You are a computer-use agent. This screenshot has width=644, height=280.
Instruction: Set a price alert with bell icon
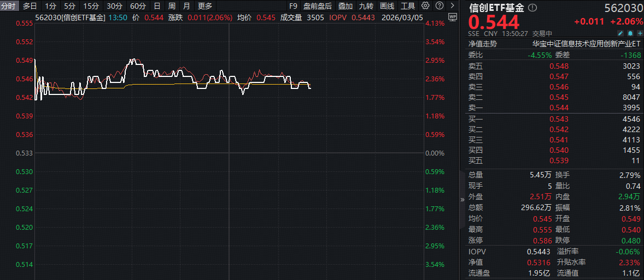click(630, 33)
